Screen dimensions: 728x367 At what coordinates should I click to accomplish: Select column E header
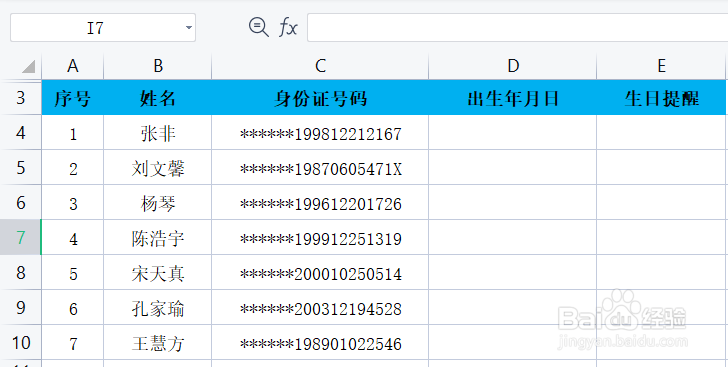pos(662,66)
